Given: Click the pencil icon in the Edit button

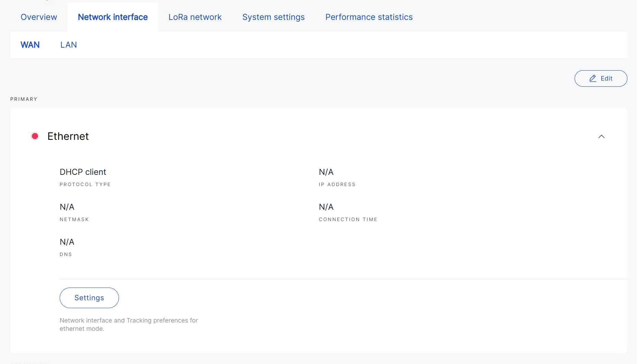Looking at the screenshot, I should [x=593, y=78].
